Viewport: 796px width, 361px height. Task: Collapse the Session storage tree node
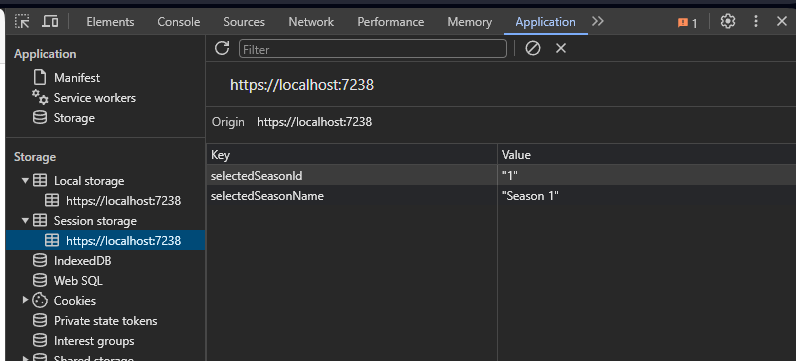click(25, 220)
